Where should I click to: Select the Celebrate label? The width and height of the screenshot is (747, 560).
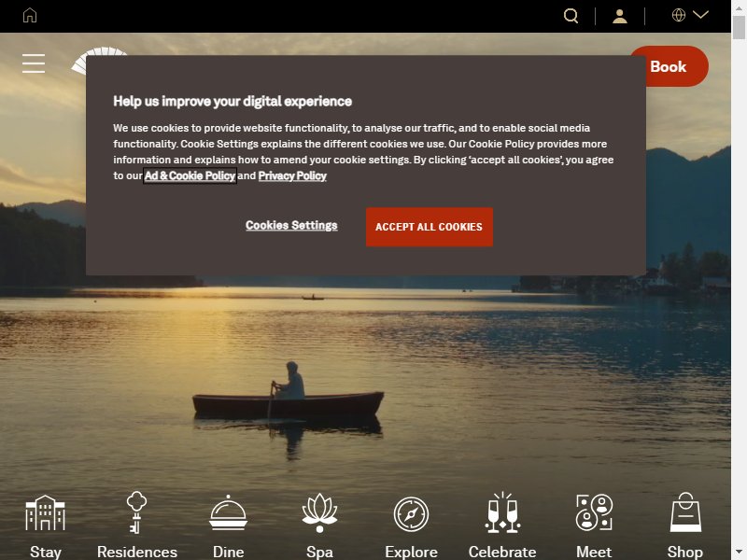(502, 552)
